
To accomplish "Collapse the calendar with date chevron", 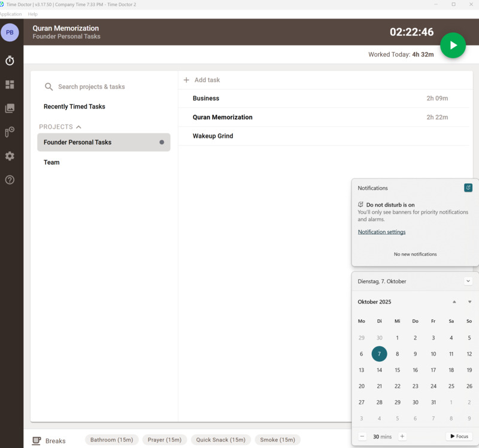I will 468,281.
